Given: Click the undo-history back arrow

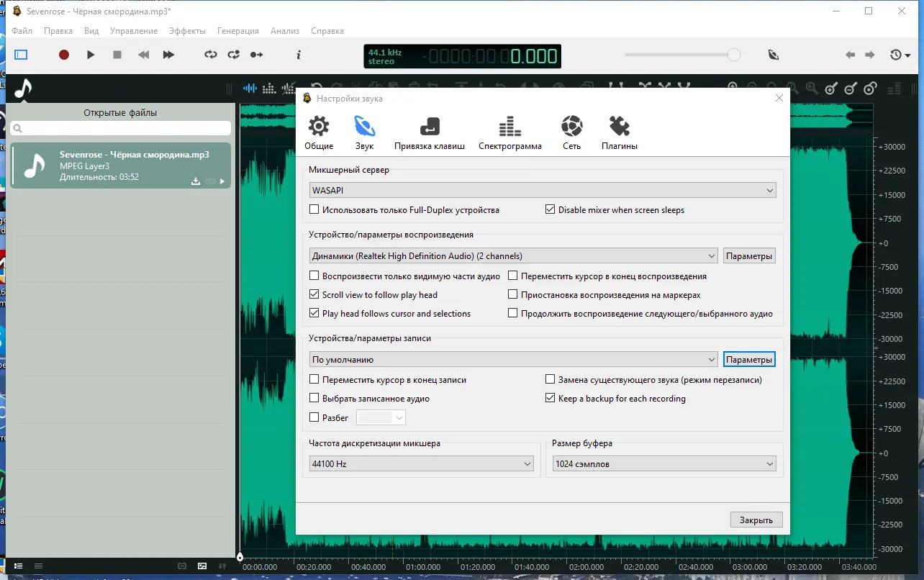Looking at the screenshot, I should coord(851,55).
